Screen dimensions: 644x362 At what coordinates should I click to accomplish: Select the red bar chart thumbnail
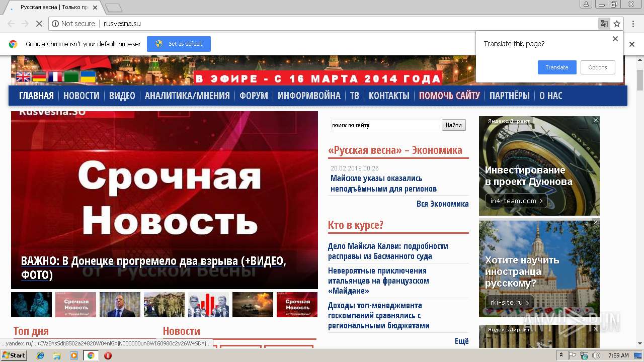(x=208, y=305)
